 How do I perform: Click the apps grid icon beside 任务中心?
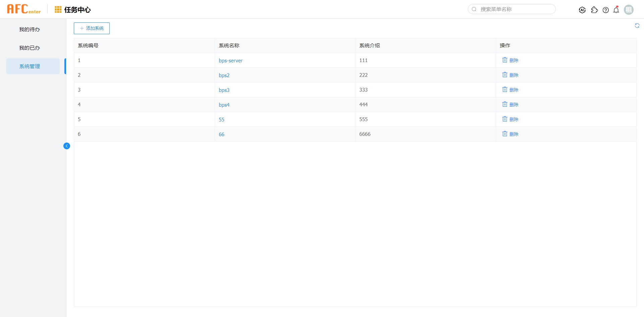point(58,9)
